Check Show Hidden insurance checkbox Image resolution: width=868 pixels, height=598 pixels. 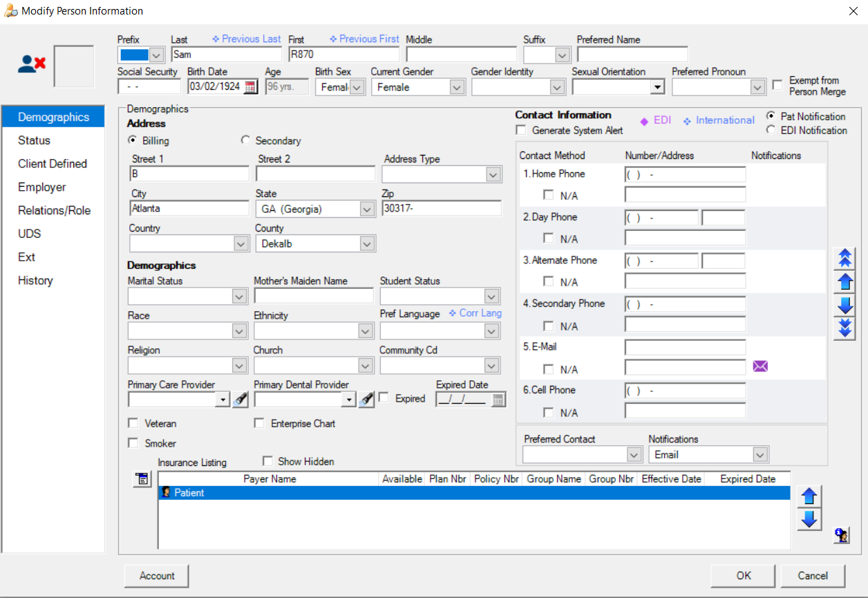tap(267, 461)
